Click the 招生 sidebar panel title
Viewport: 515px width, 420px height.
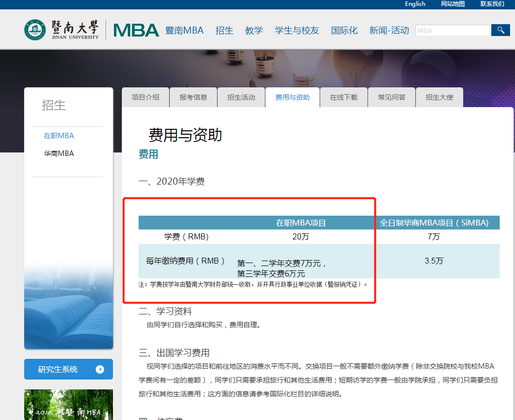[x=54, y=106]
